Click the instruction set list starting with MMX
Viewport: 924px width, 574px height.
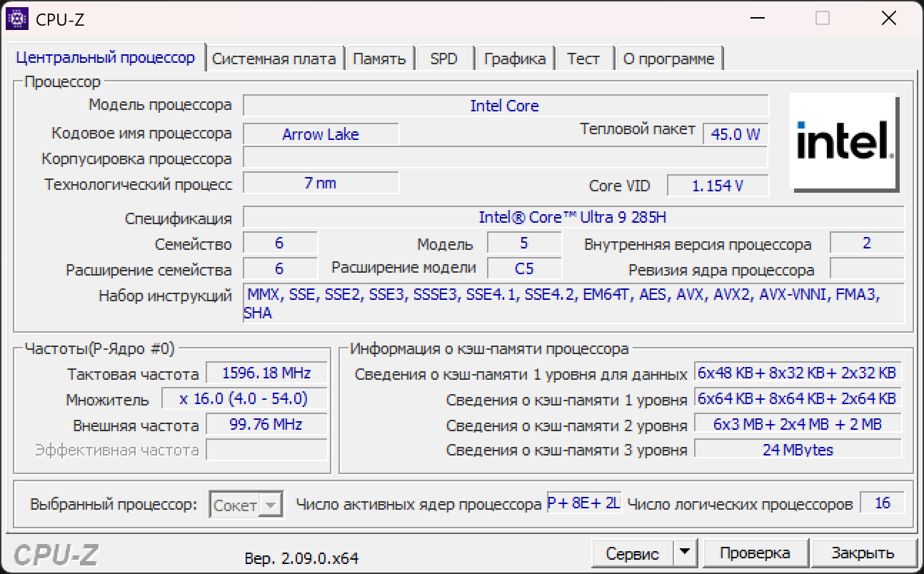[x=573, y=303]
